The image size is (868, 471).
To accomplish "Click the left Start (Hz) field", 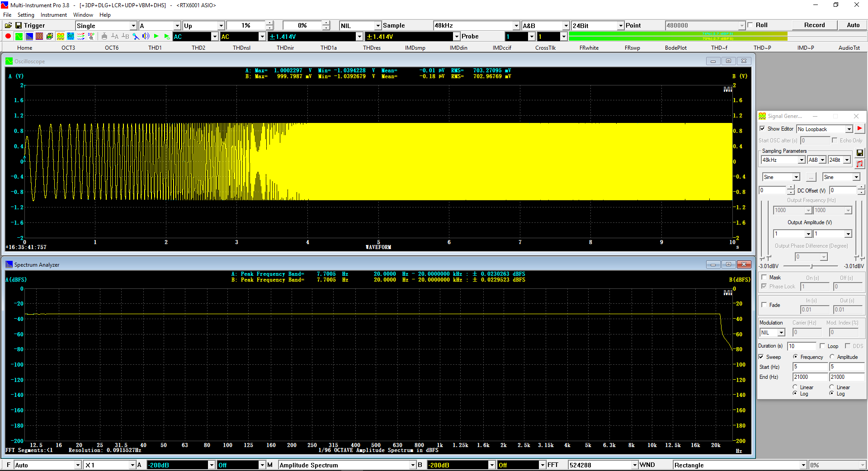I will pyautogui.click(x=810, y=367).
